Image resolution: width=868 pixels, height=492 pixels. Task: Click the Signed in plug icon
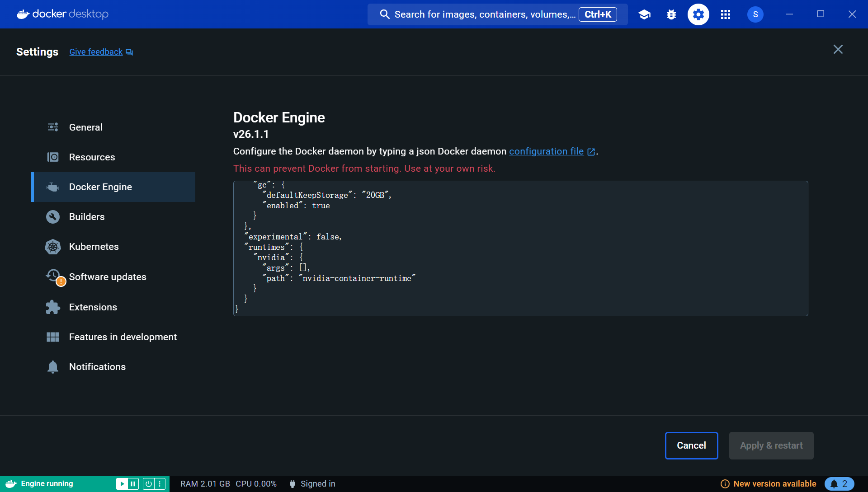(x=292, y=484)
